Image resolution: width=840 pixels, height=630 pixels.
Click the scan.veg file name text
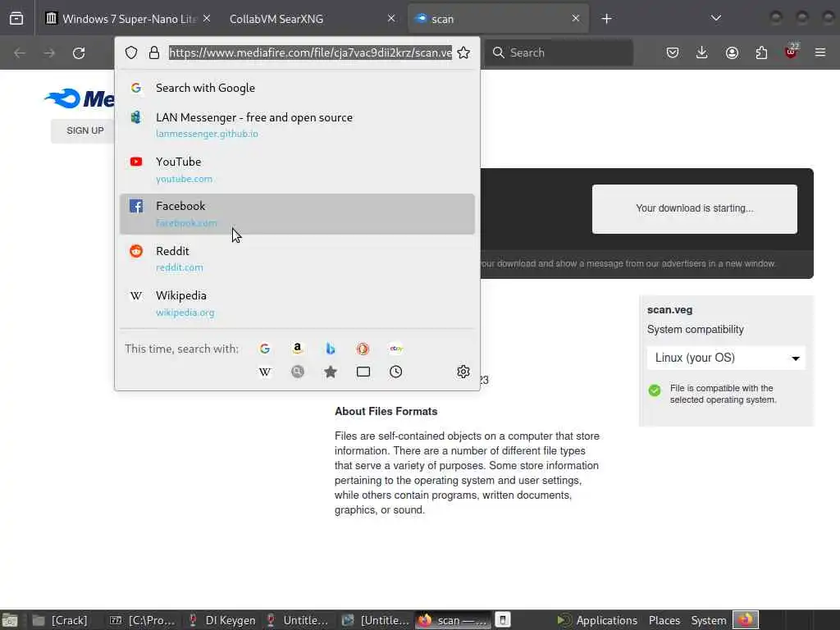pyautogui.click(x=669, y=309)
